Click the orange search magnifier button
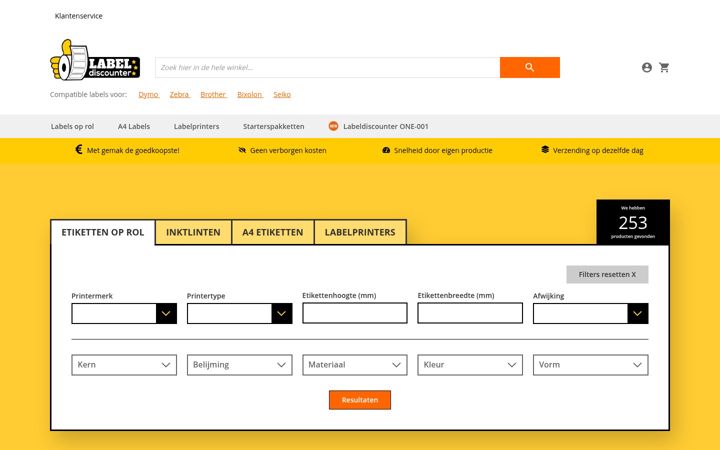Image resolution: width=720 pixels, height=450 pixels. click(x=529, y=68)
